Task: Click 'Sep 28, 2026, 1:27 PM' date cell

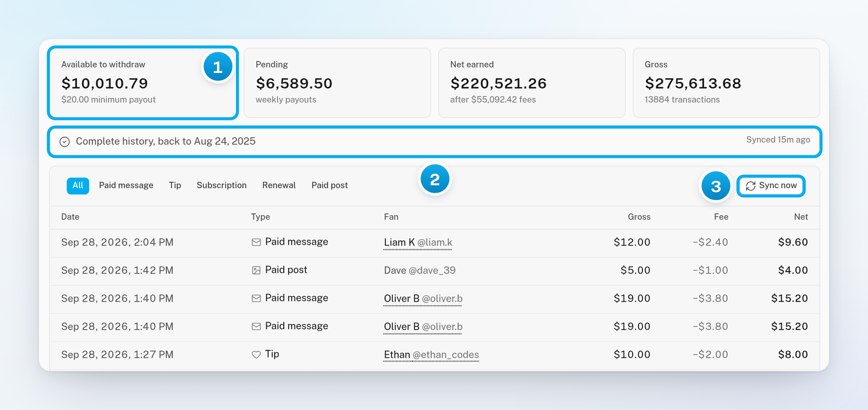Action: (117, 355)
